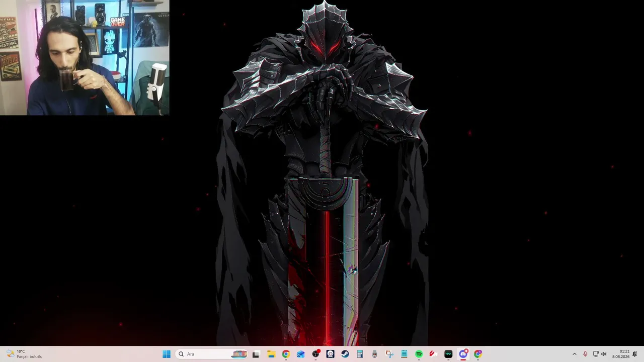Image resolution: width=644 pixels, height=362 pixels.
Task: Open the black waveform app icon
Action: (448, 354)
